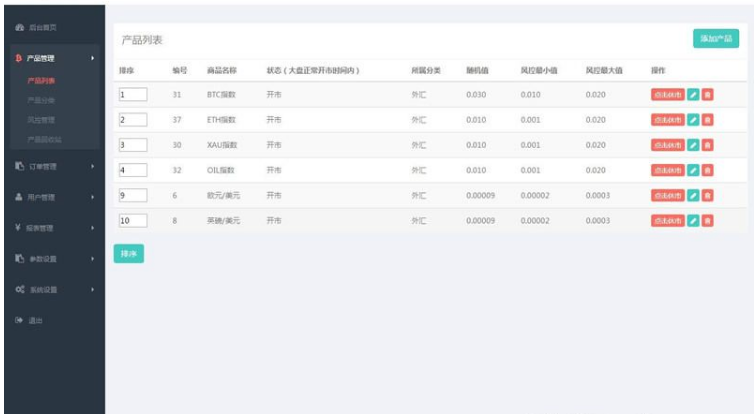
Task: Click the red button in 欧元/美元 row
Action: (668, 195)
